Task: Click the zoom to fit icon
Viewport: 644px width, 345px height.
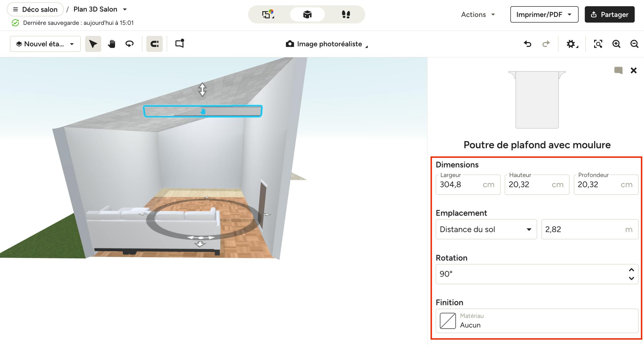Action: click(x=598, y=44)
